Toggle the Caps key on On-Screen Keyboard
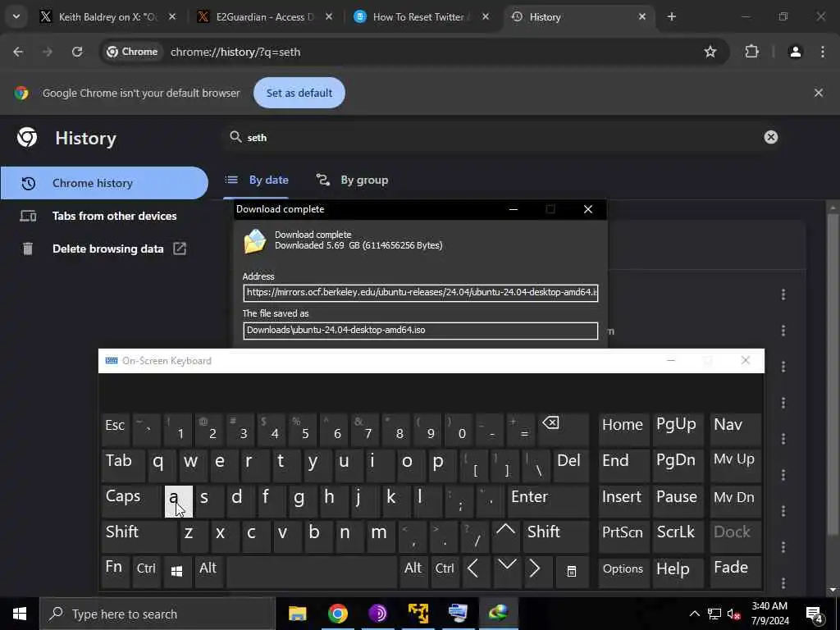This screenshot has width=840, height=630. (131, 500)
